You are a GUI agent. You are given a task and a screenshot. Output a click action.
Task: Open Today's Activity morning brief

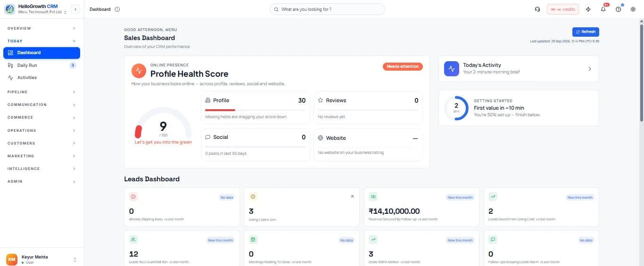519,69
